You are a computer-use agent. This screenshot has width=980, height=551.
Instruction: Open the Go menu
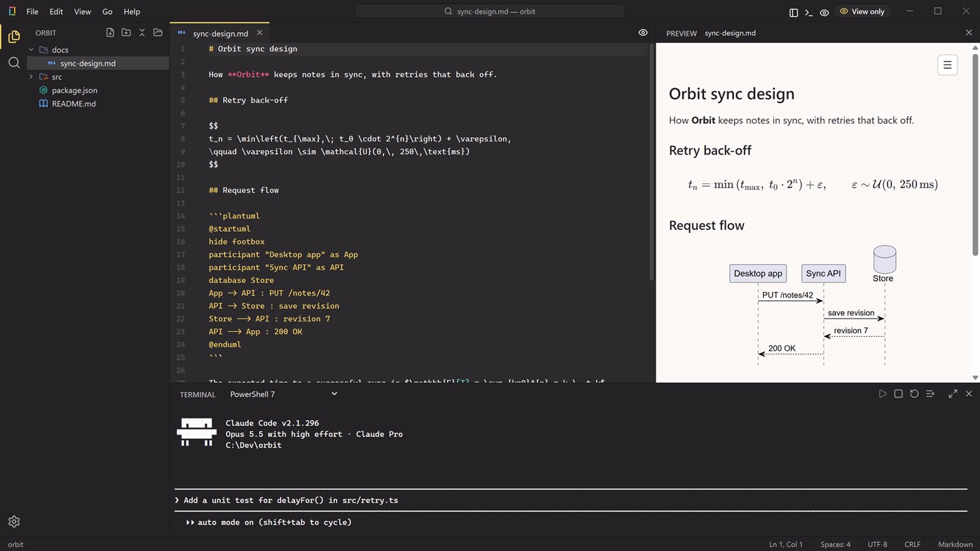click(x=107, y=12)
